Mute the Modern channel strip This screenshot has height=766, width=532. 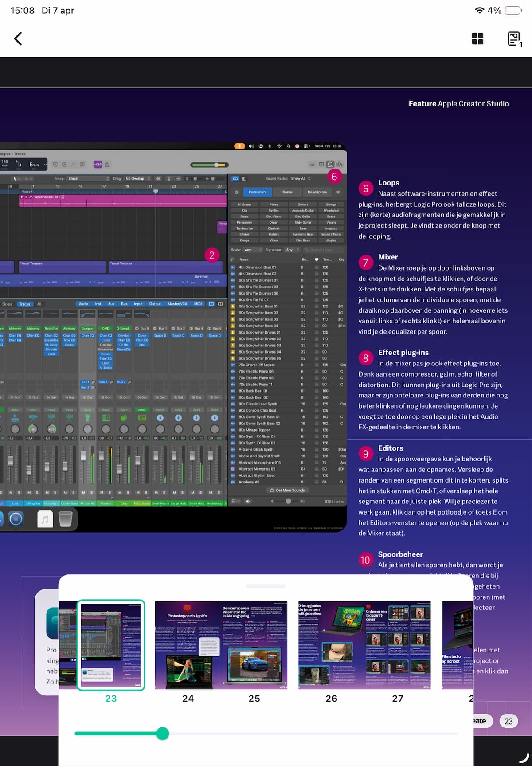click(x=102, y=492)
